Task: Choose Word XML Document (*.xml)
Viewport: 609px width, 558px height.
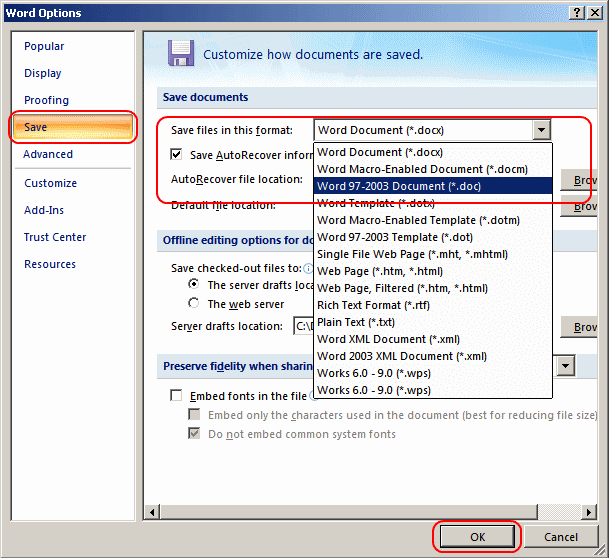Action: point(433,339)
